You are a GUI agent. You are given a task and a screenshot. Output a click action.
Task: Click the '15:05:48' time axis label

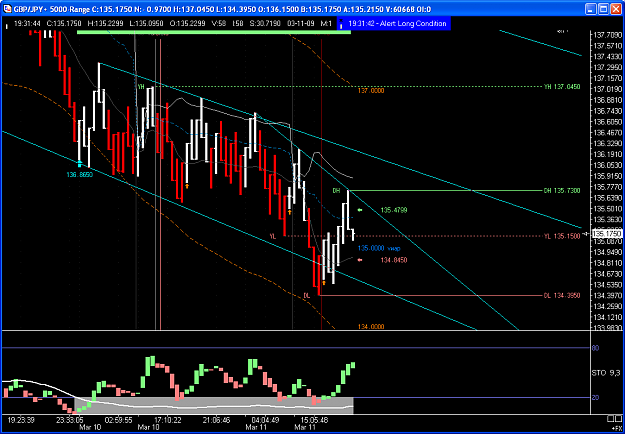314,419
